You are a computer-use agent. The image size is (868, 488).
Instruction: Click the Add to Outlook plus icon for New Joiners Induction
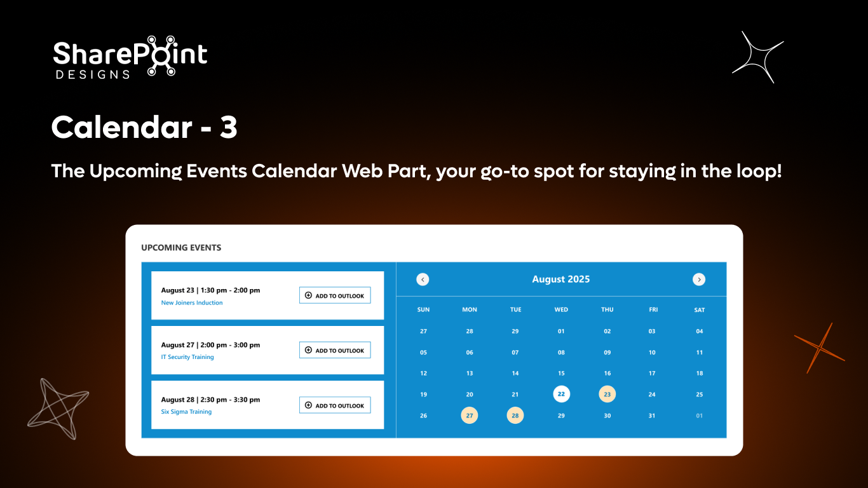[308, 295]
